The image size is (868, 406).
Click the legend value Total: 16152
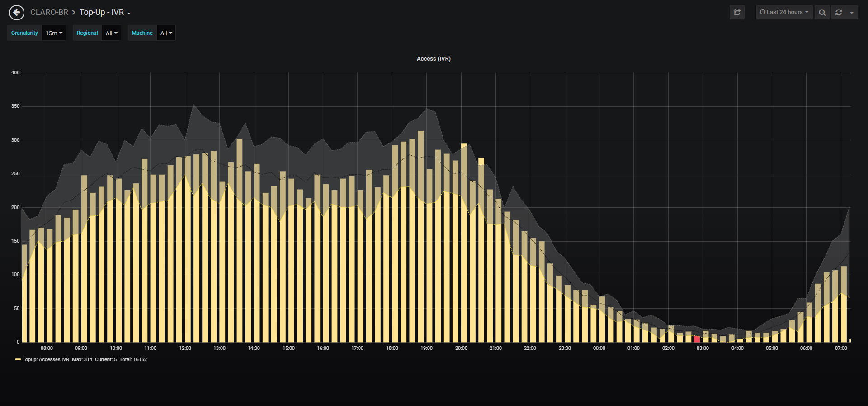pos(133,359)
